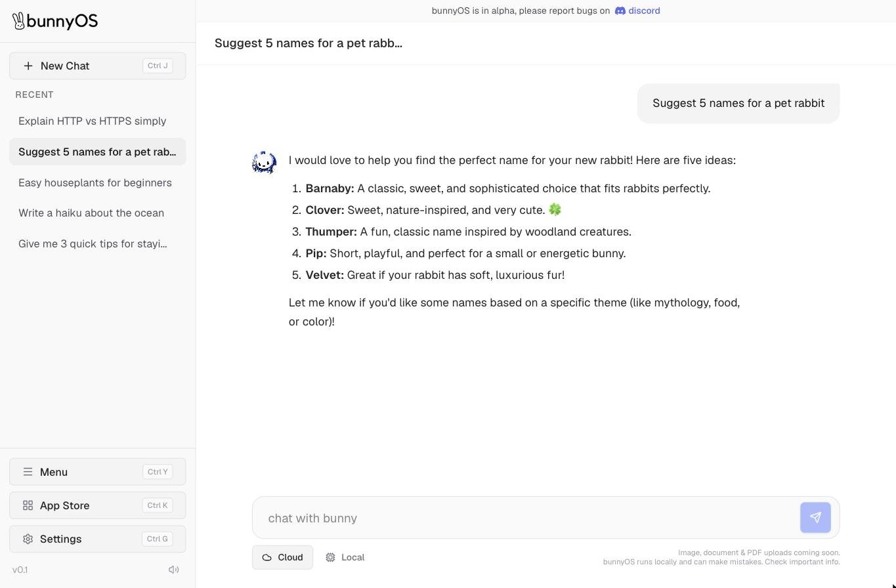Viewport: 896px width, 588px height.
Task: Click the RECENT section label
Action: click(34, 94)
